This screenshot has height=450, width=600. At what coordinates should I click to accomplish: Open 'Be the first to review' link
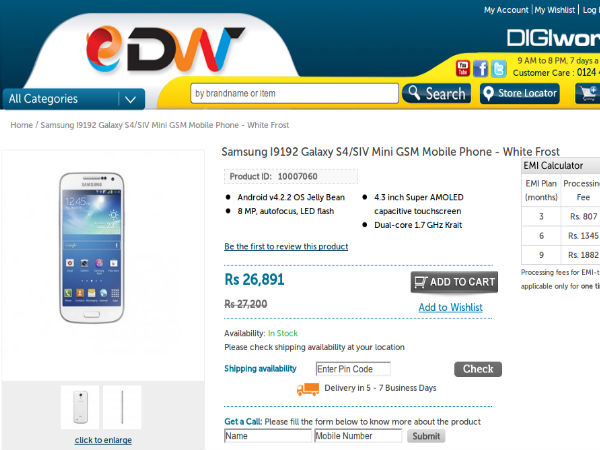pyautogui.click(x=286, y=246)
